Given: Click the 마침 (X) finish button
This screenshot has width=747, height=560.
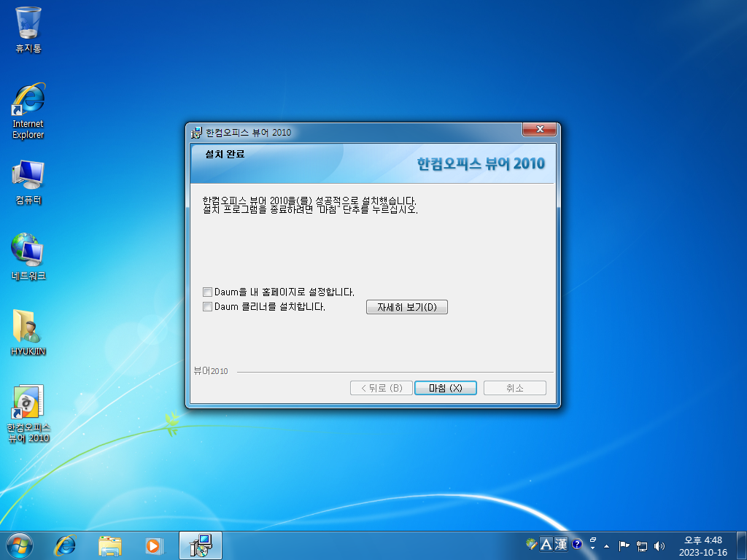Looking at the screenshot, I should [x=446, y=388].
